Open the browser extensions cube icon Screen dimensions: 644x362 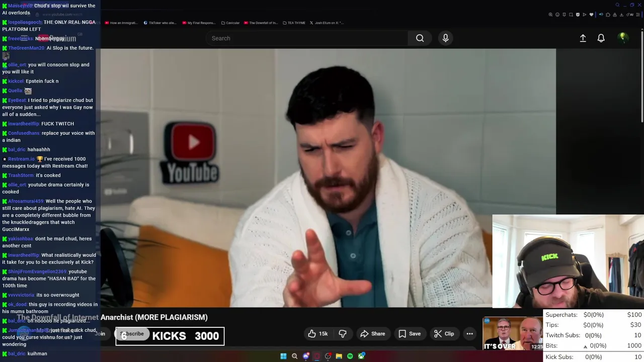(608, 15)
